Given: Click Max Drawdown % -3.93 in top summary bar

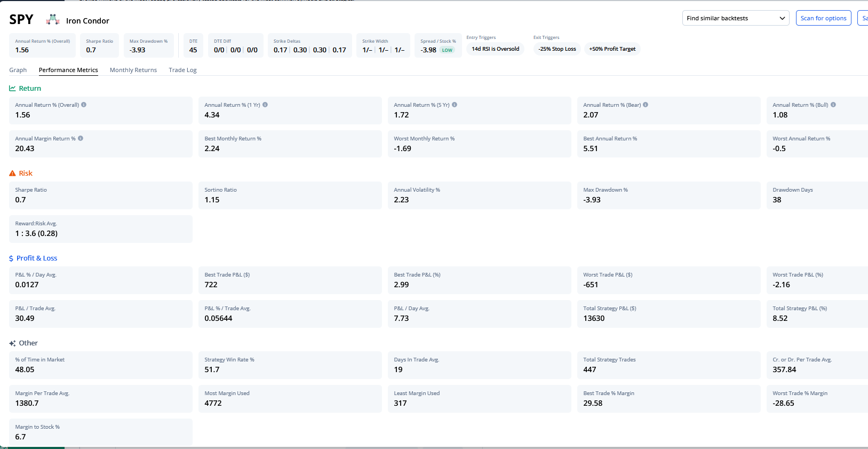Looking at the screenshot, I should (149, 45).
